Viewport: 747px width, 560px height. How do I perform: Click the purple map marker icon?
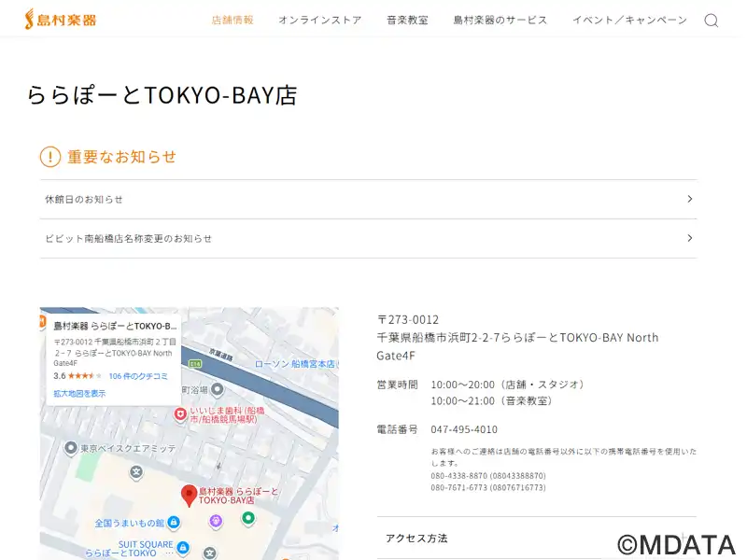coord(216,521)
